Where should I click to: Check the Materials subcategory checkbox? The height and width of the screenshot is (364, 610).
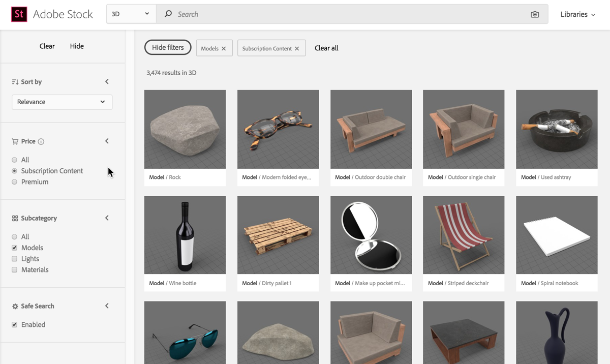(15, 270)
